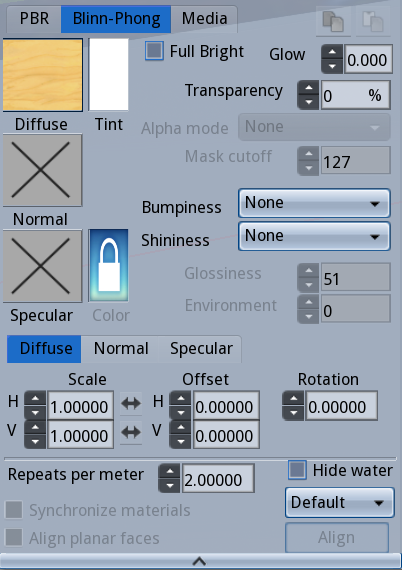Select the Media tab
This screenshot has height=570, width=402.
204,19
